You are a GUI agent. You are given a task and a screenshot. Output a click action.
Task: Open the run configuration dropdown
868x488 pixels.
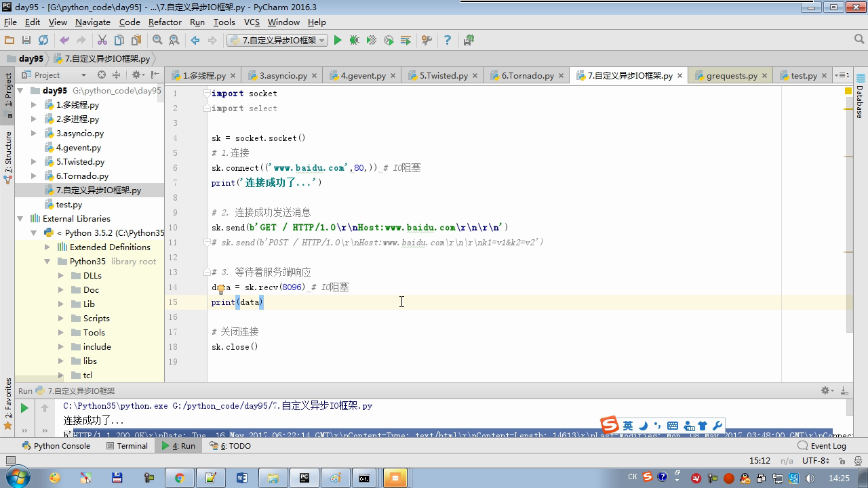click(277, 41)
